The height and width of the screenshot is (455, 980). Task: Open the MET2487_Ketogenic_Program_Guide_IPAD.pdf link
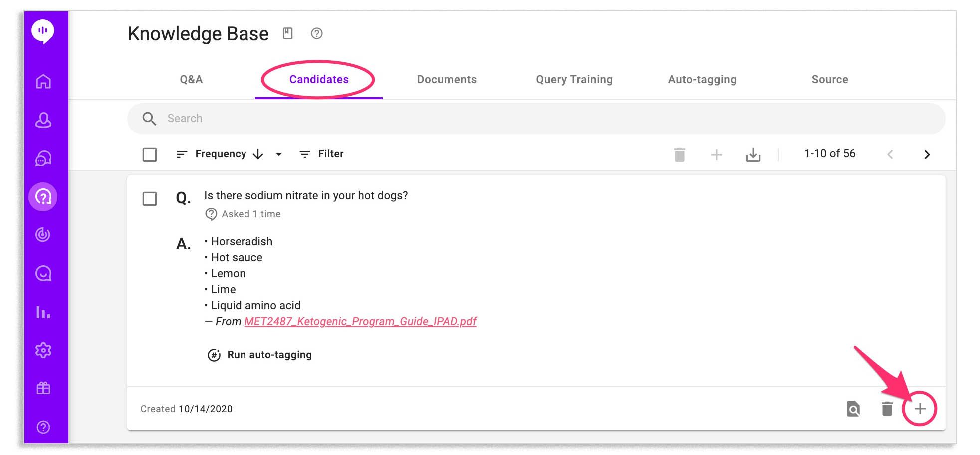pyautogui.click(x=360, y=321)
